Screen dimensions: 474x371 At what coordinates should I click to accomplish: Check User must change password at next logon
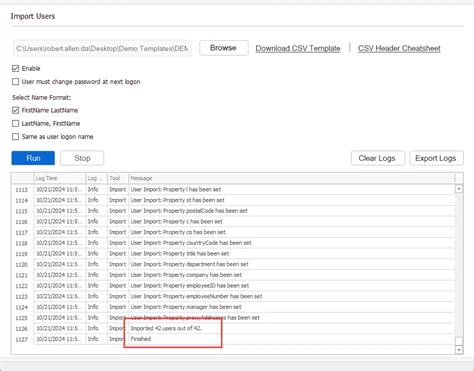pyautogui.click(x=15, y=82)
